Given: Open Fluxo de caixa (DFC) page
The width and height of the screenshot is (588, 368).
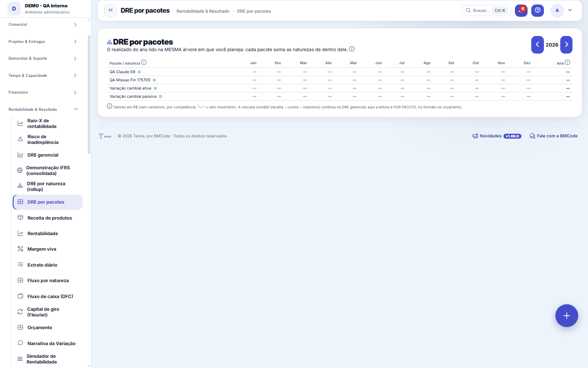Looking at the screenshot, I should click(47, 296).
